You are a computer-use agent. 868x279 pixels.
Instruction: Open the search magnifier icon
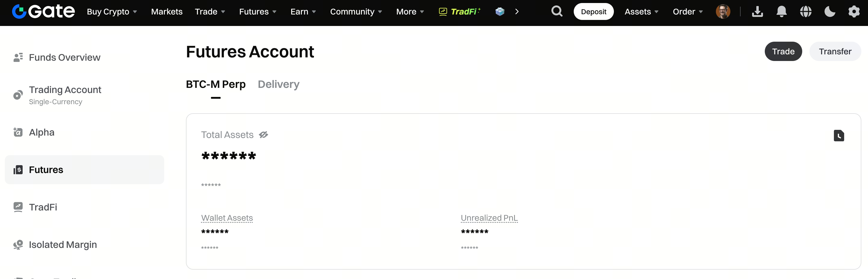(557, 12)
